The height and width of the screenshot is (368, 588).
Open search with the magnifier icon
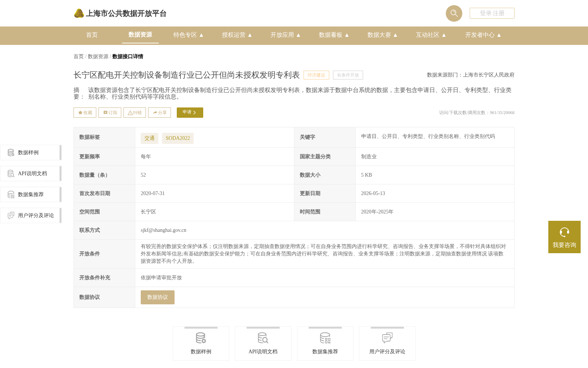[x=454, y=13]
